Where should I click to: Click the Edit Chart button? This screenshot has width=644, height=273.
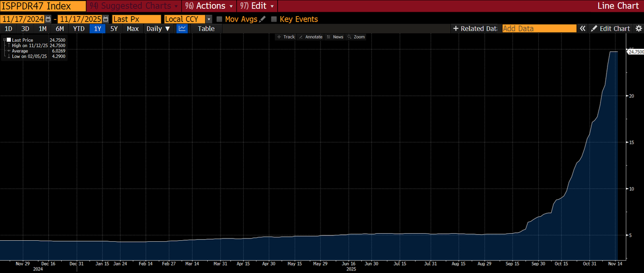tap(610, 28)
